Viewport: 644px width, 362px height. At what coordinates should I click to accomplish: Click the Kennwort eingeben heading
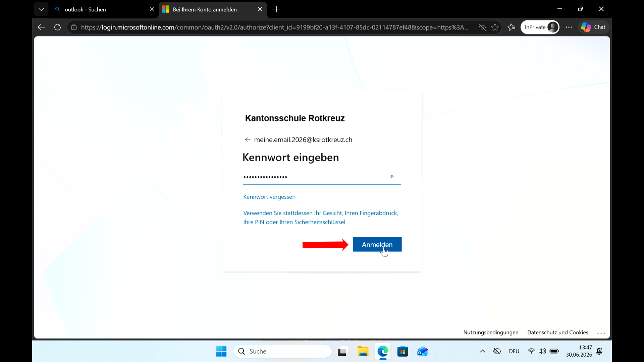tap(290, 158)
